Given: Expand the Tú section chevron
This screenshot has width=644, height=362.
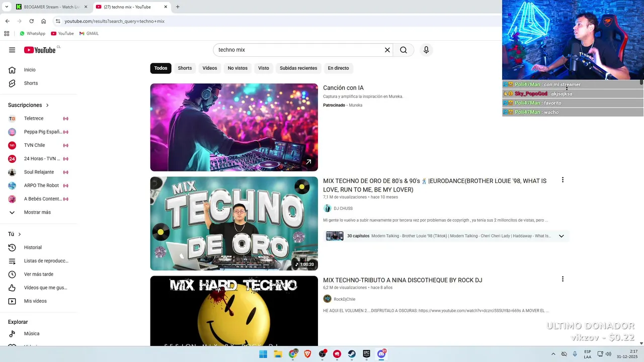Looking at the screenshot, I should pyautogui.click(x=20, y=234).
